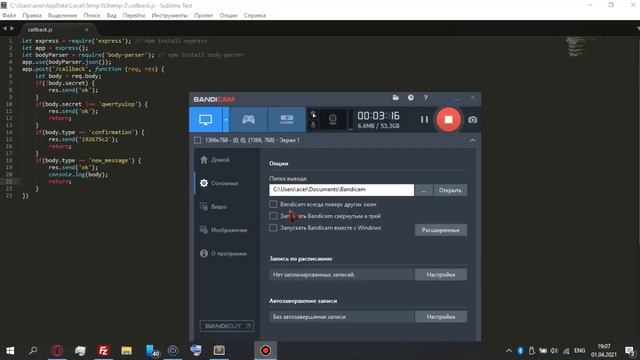The height and width of the screenshot is (360, 640).
Task: Open the notification center icon
Action: click(629, 351)
